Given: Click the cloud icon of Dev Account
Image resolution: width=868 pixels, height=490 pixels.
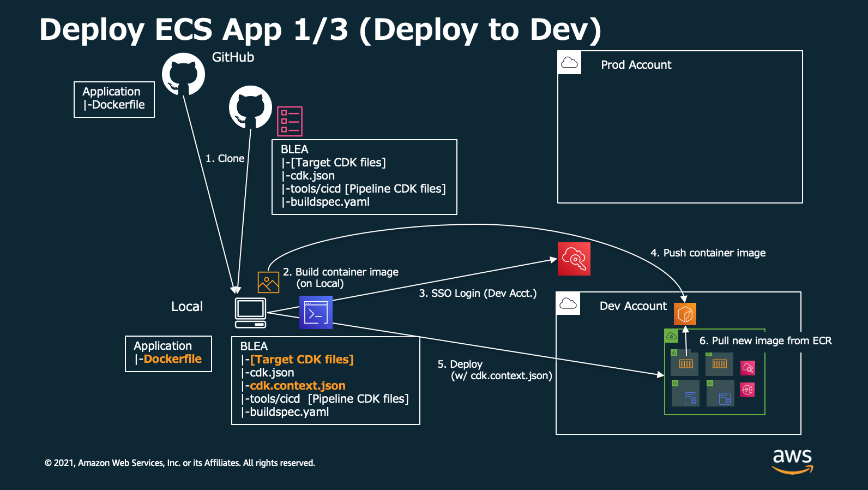Looking at the screenshot, I should [568, 303].
